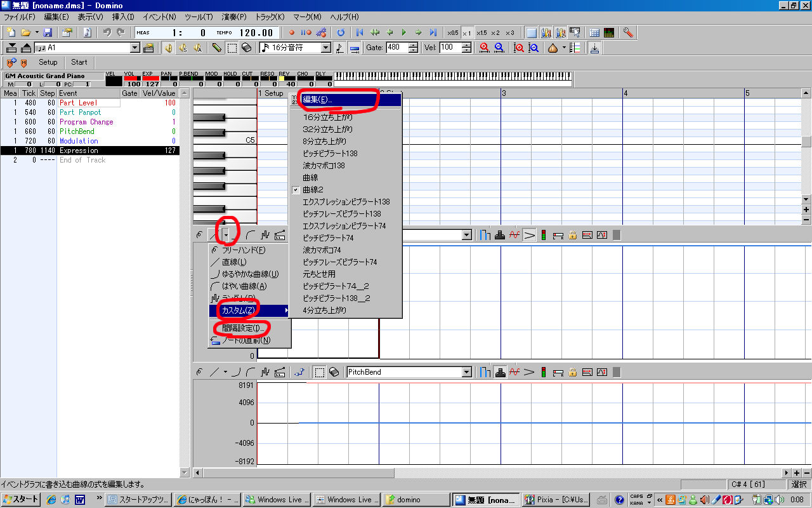812x508 pixels.
Task: Toggle the x2 playback speed
Action: (495, 32)
